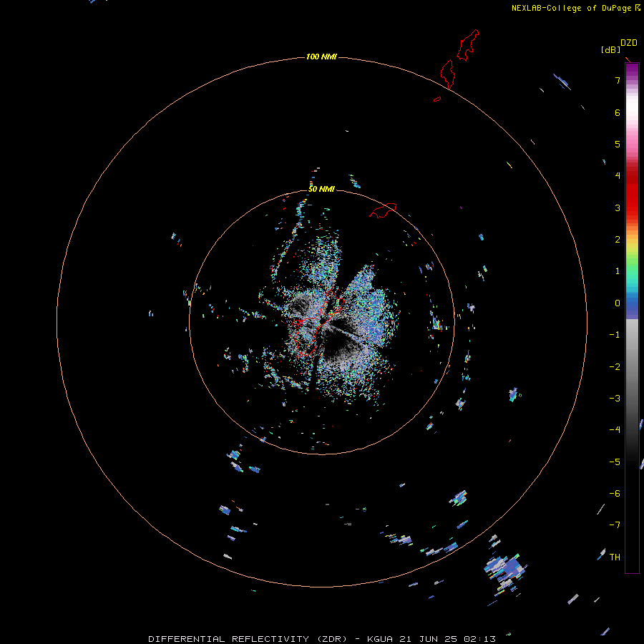
Task: Click the 2 dB tick label on the color scale
Action: click(618, 240)
